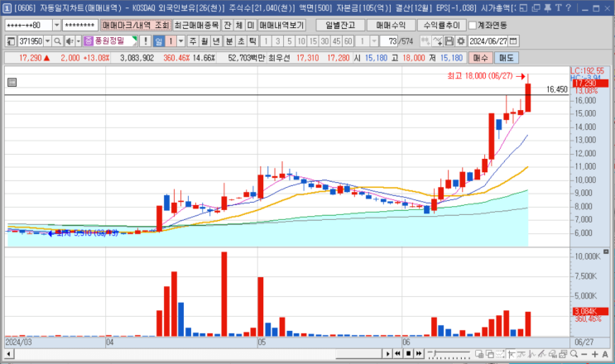Click the trend line drawing icon at the bottom
This screenshot has width=615, height=364.
click(x=542, y=354)
